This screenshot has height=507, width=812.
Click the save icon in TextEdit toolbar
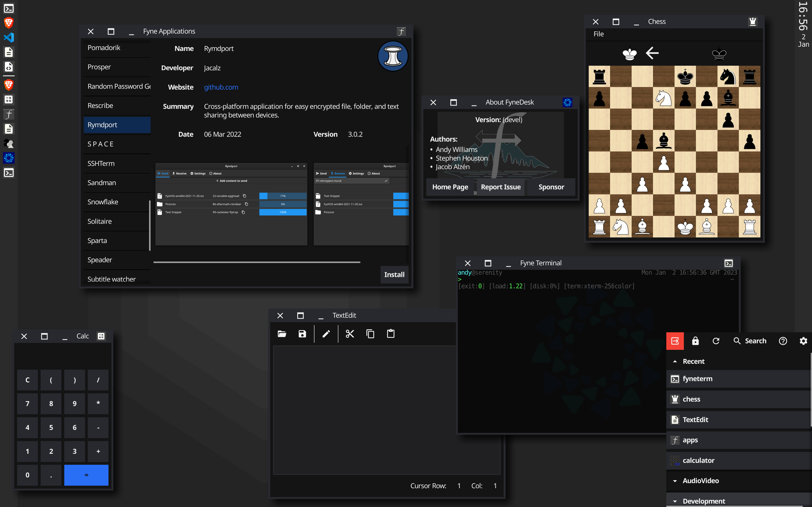302,334
